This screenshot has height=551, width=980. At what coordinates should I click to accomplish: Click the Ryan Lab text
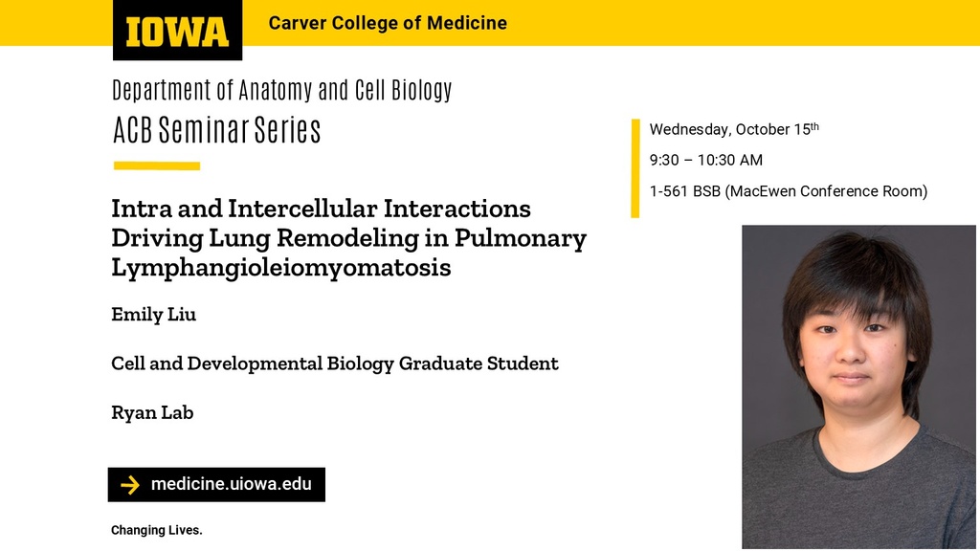[x=152, y=413]
